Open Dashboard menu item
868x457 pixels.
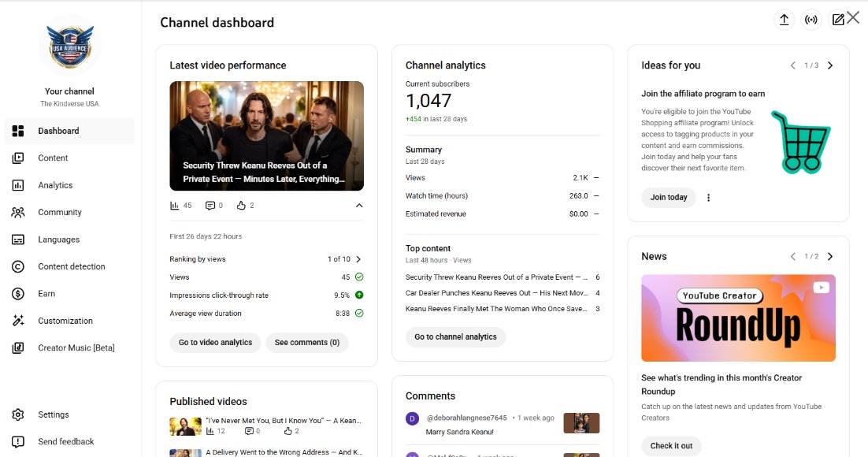(x=70, y=131)
